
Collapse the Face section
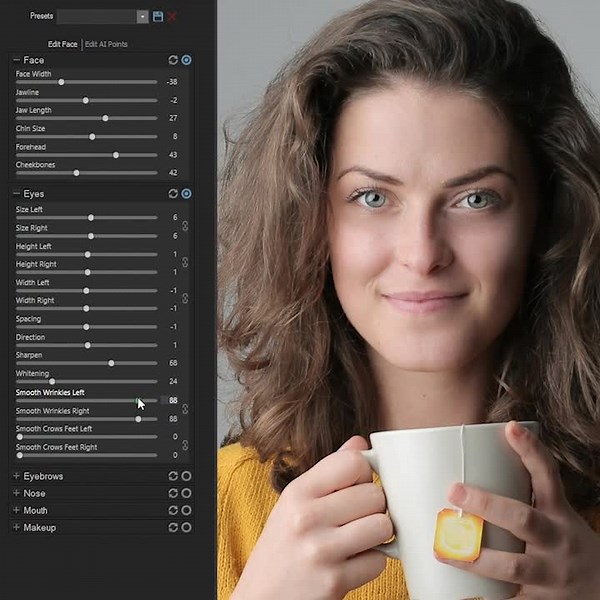click(x=16, y=60)
